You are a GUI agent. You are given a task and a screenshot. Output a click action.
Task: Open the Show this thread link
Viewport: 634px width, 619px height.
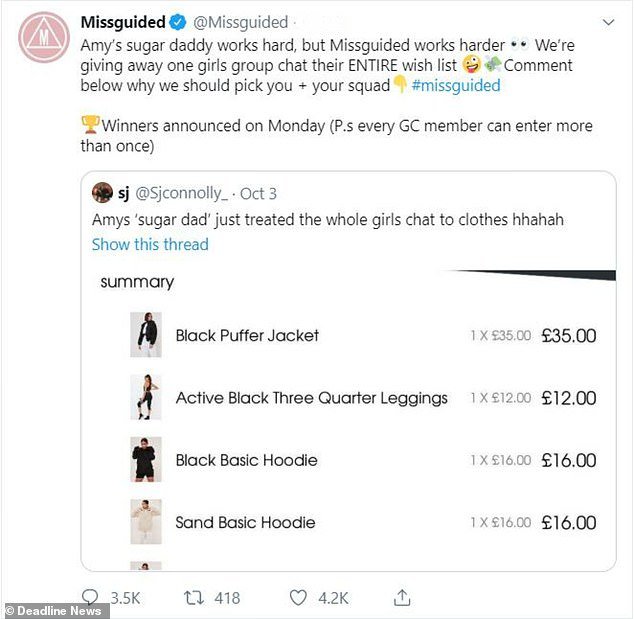coord(150,245)
